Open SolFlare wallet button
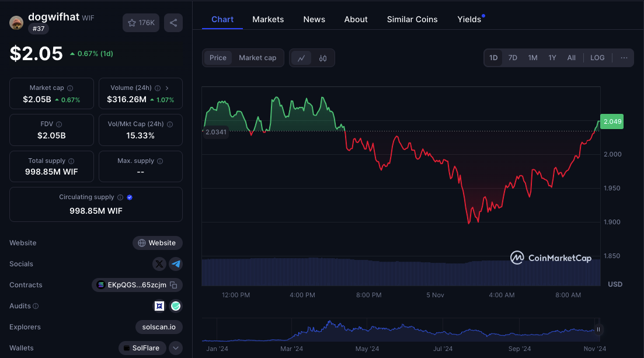Image resolution: width=644 pixels, height=358 pixels. coord(142,347)
